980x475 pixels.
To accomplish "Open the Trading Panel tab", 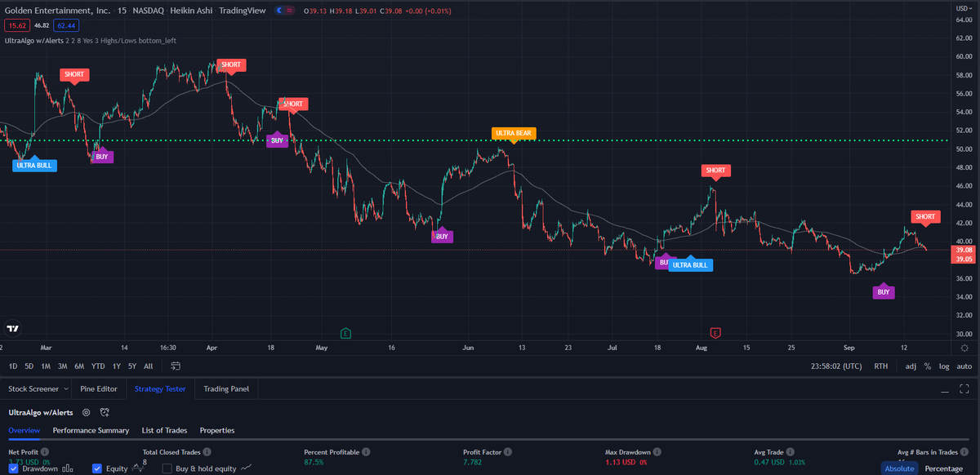I will click(x=226, y=389).
